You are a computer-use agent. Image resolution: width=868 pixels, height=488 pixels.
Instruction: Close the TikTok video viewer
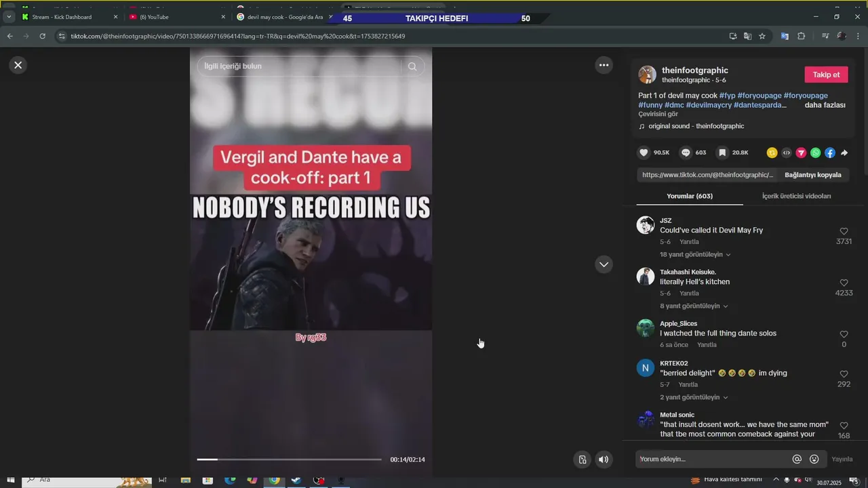pos(18,65)
